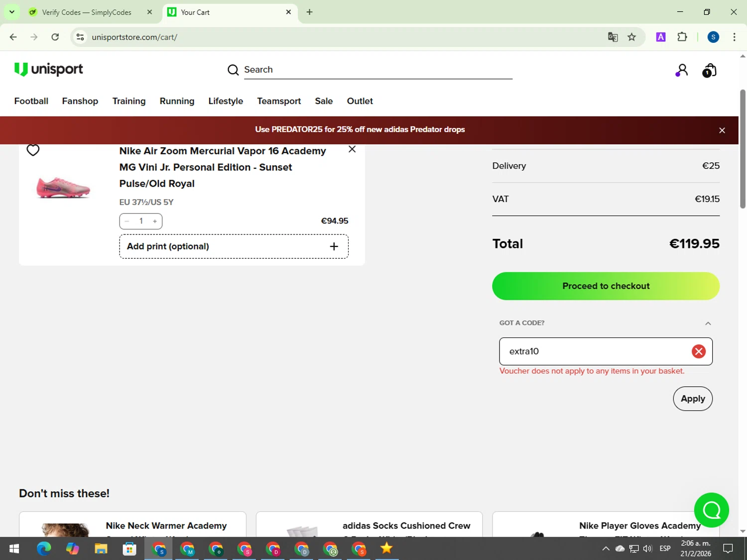Open the shopping bag cart icon
This screenshot has width=747, height=560.
pyautogui.click(x=709, y=71)
